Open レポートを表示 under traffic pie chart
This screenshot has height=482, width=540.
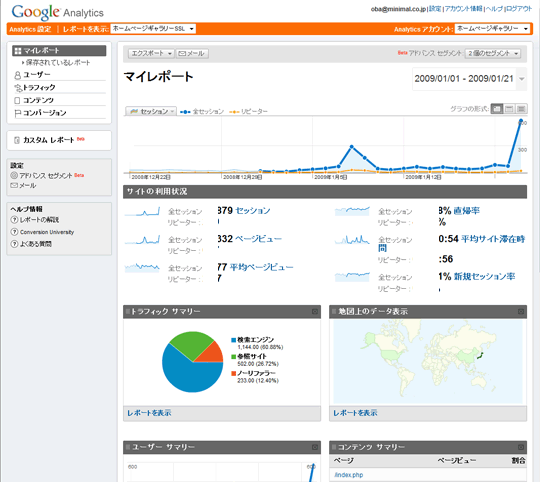click(x=149, y=413)
